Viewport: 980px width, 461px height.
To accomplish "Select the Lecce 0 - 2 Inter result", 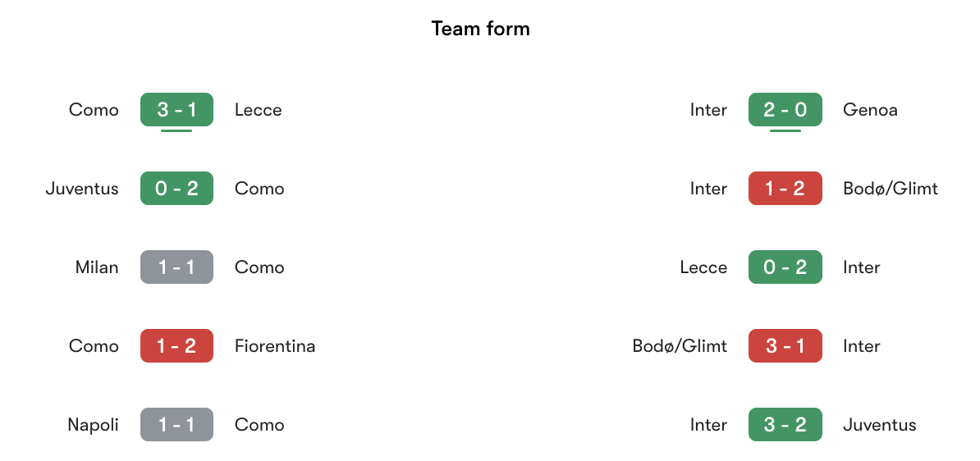I will [x=785, y=267].
